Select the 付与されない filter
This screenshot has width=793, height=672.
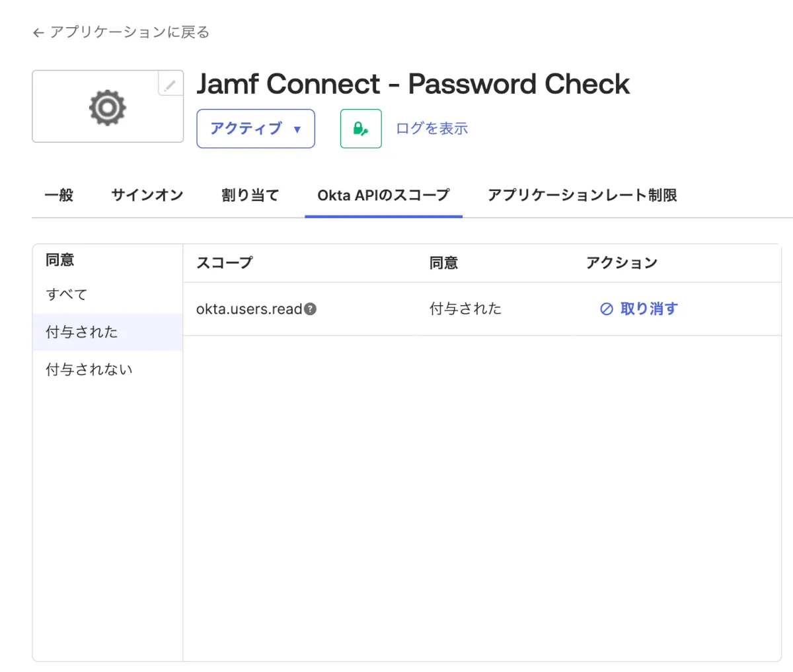[x=89, y=369]
